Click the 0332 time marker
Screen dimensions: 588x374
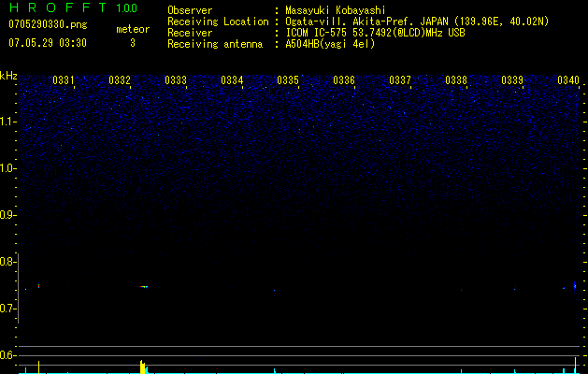[x=120, y=80]
